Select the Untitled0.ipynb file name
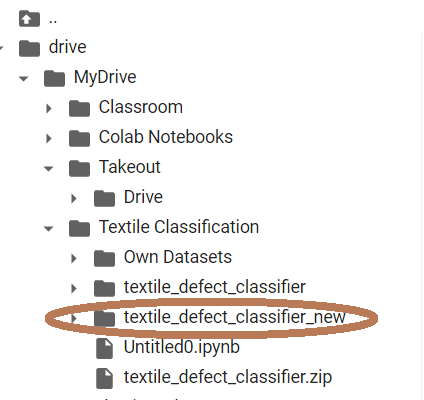424x400 pixels. 182,347
